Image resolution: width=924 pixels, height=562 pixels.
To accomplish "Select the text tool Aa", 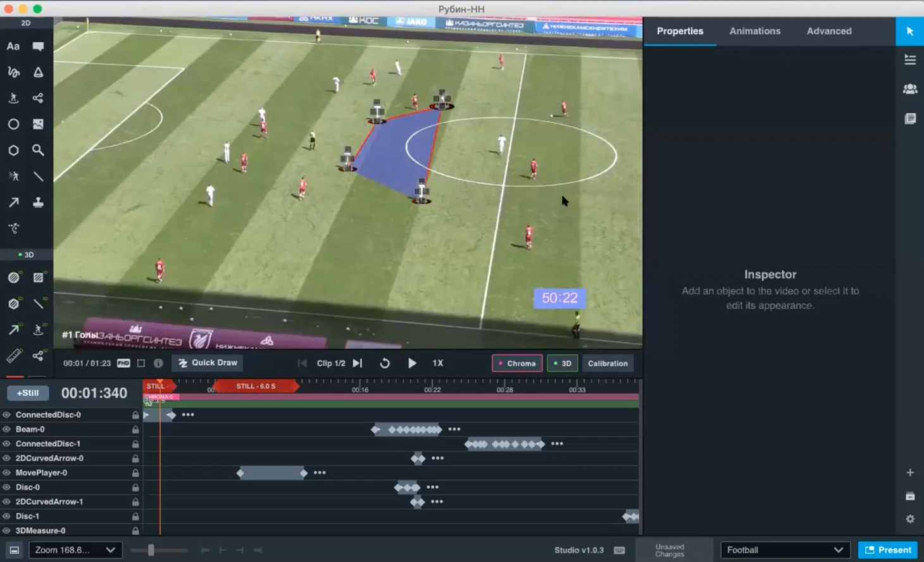I will [13, 46].
